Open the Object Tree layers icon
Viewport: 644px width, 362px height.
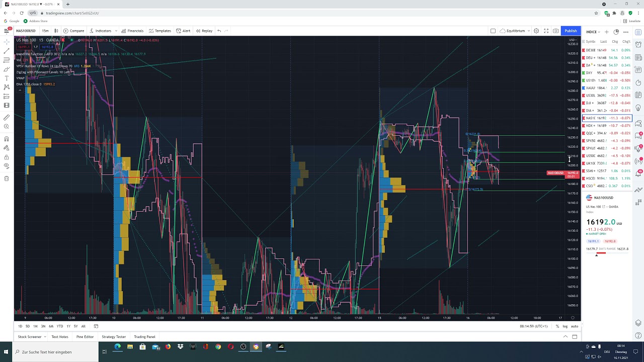point(638,323)
